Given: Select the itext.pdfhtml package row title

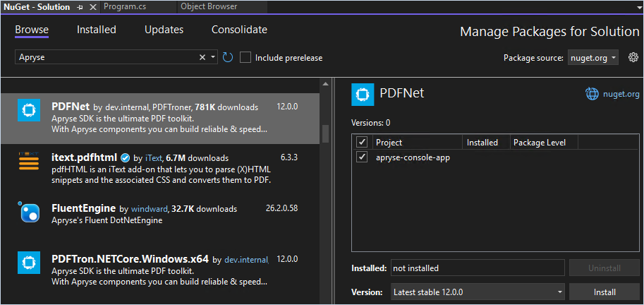Looking at the screenshot, I should point(85,157).
